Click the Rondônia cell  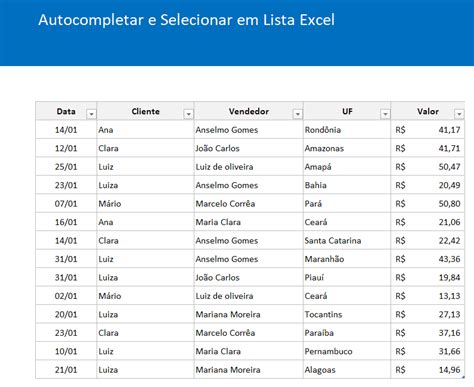347,130
